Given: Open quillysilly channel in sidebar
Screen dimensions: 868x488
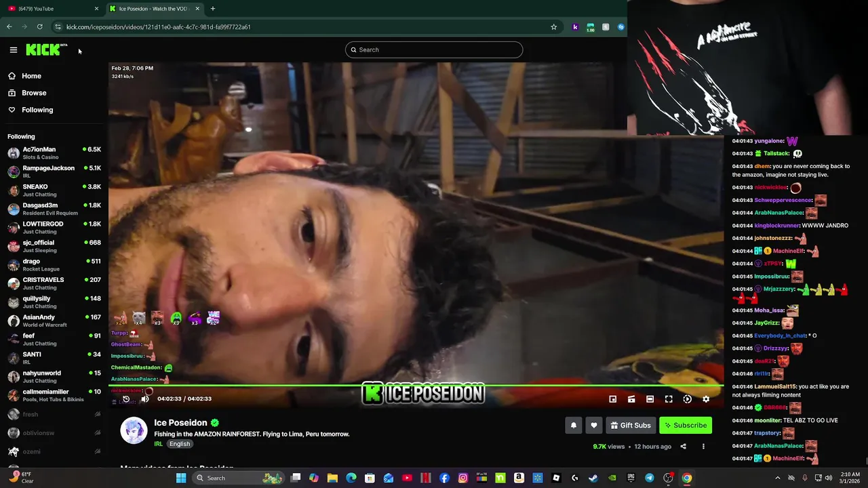Looking at the screenshot, I should (x=54, y=302).
